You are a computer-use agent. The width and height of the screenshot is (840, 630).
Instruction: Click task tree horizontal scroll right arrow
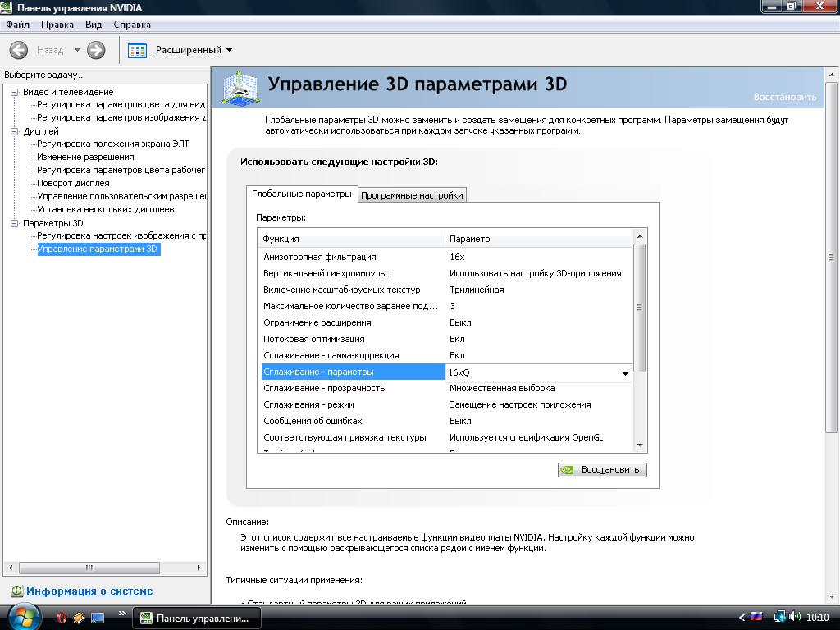coord(199,568)
